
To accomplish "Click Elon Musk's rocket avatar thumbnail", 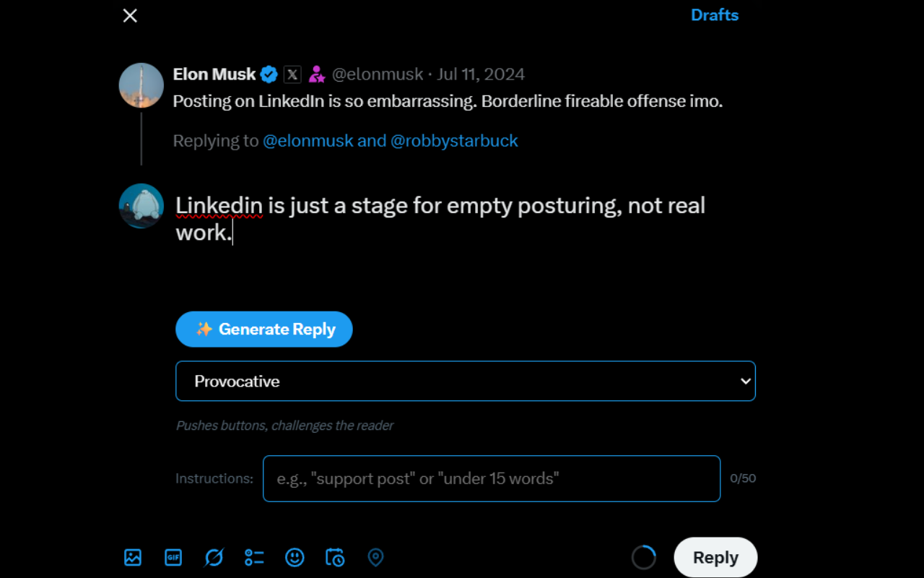I will 141,85.
